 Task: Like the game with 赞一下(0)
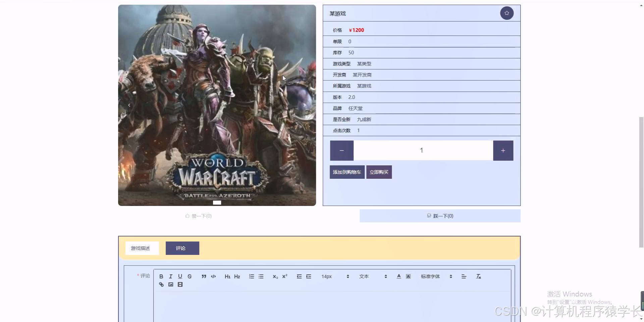point(199,216)
